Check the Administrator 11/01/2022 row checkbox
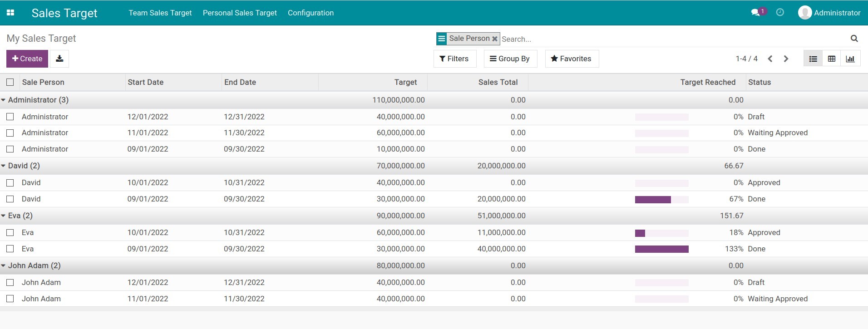 tap(10, 133)
